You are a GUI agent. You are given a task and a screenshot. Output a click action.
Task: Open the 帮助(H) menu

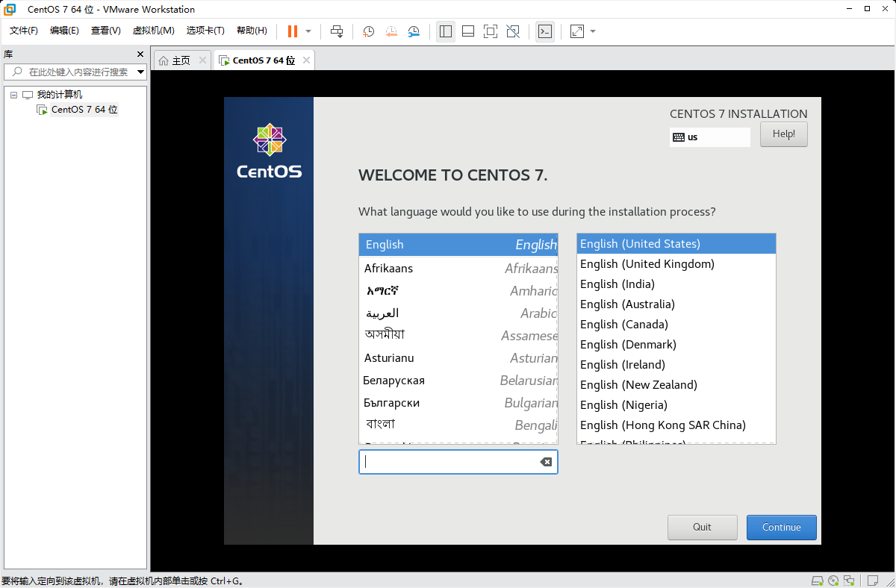pyautogui.click(x=252, y=31)
